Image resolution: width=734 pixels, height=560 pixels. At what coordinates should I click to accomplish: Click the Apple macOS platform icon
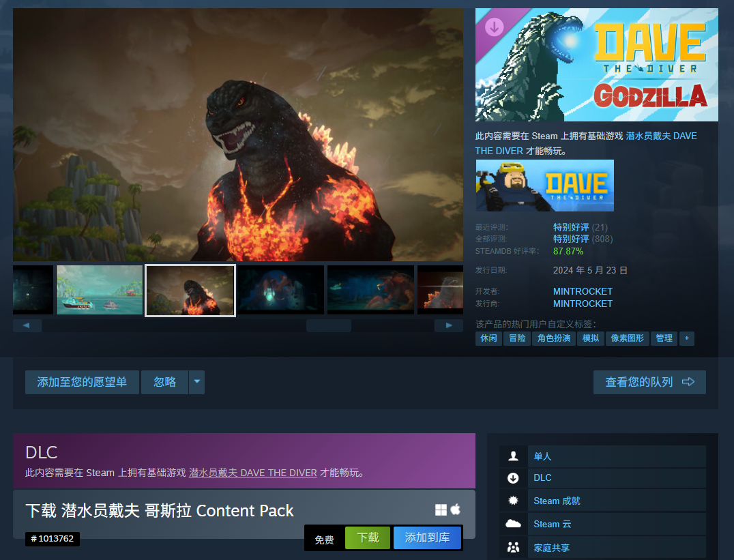pyautogui.click(x=456, y=510)
